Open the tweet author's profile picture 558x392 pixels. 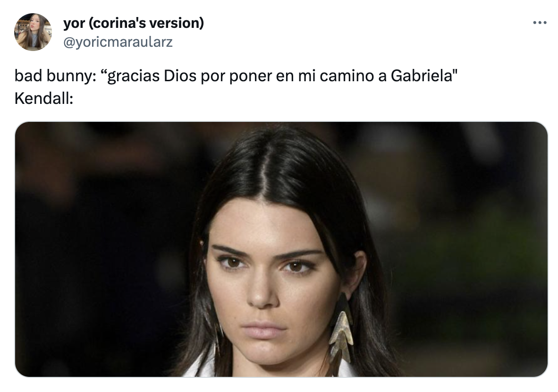[33, 32]
